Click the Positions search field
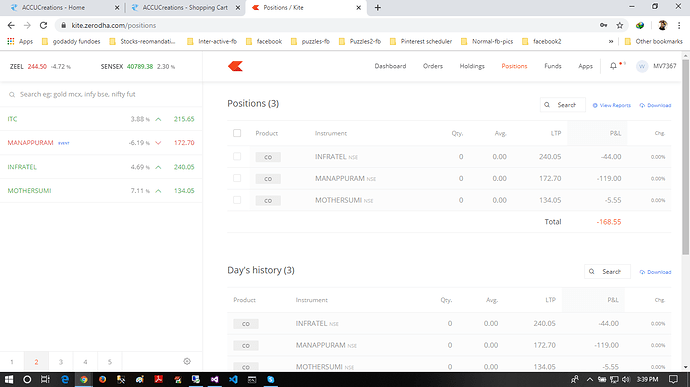This screenshot has height=387, width=690. click(563, 105)
